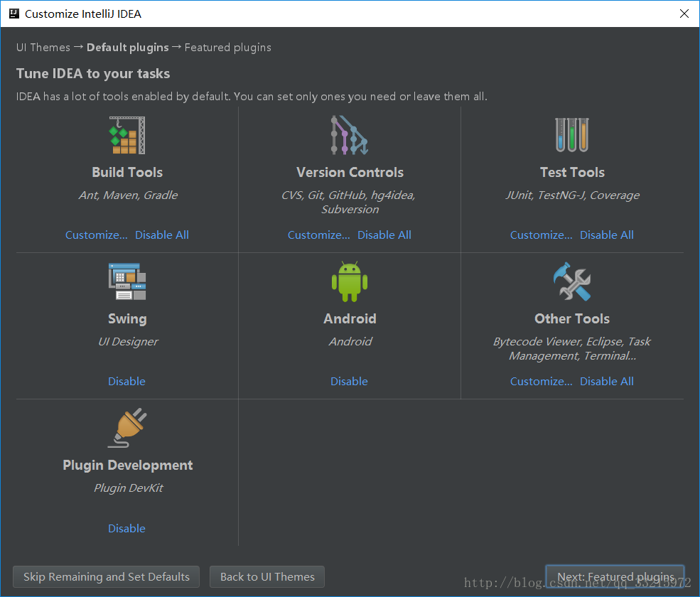Go back to UI Themes
Image resolution: width=700 pixels, height=597 pixels.
(267, 577)
